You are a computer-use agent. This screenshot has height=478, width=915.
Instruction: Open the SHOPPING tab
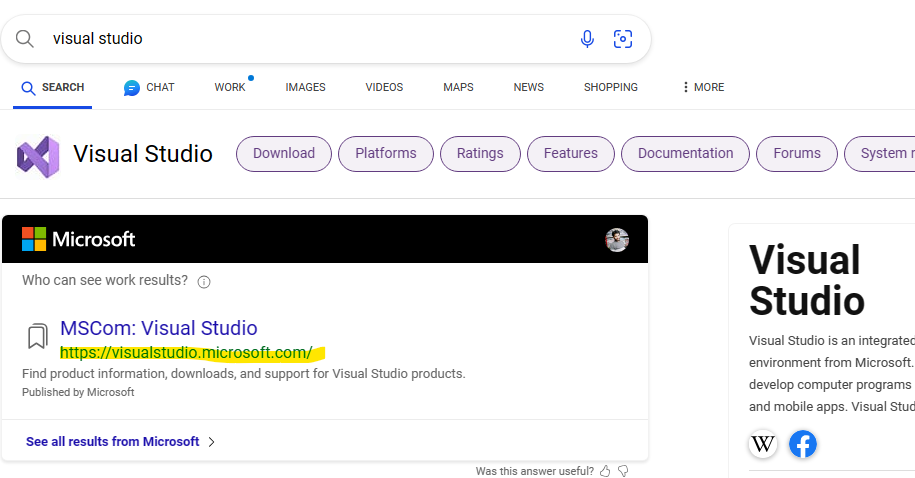pyautogui.click(x=610, y=88)
